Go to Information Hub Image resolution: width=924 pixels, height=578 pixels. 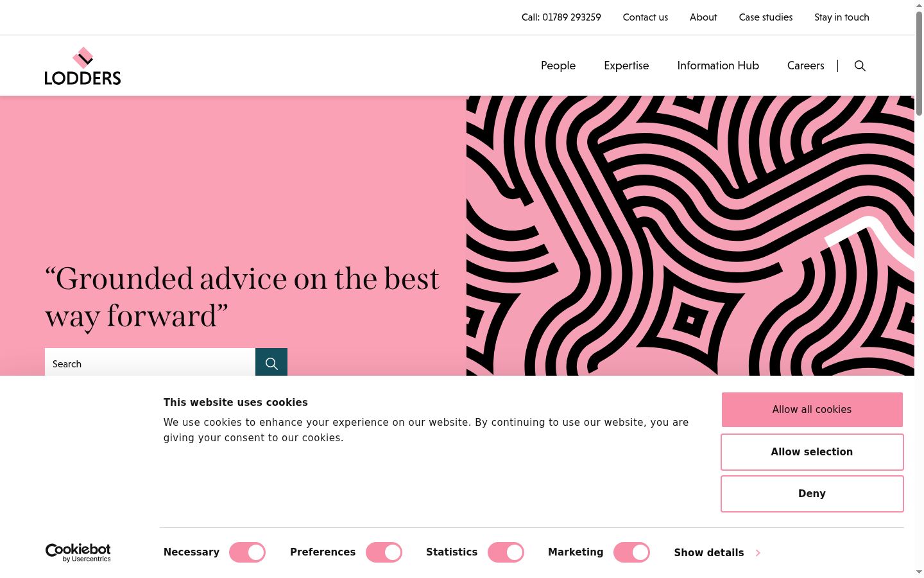(718, 66)
